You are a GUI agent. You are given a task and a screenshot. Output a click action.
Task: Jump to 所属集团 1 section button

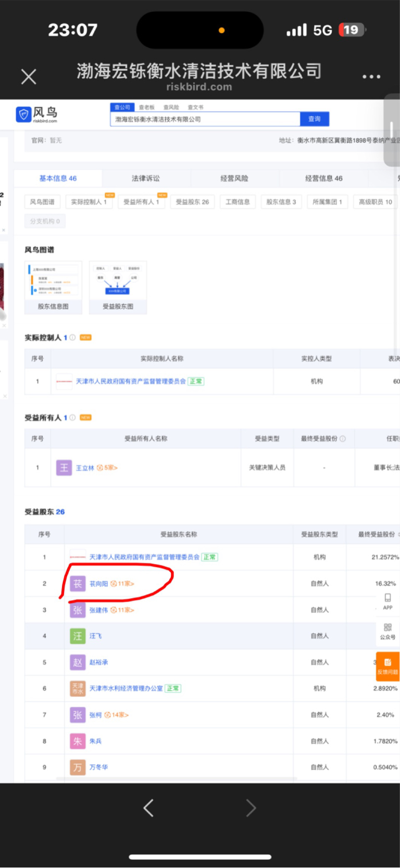click(327, 202)
